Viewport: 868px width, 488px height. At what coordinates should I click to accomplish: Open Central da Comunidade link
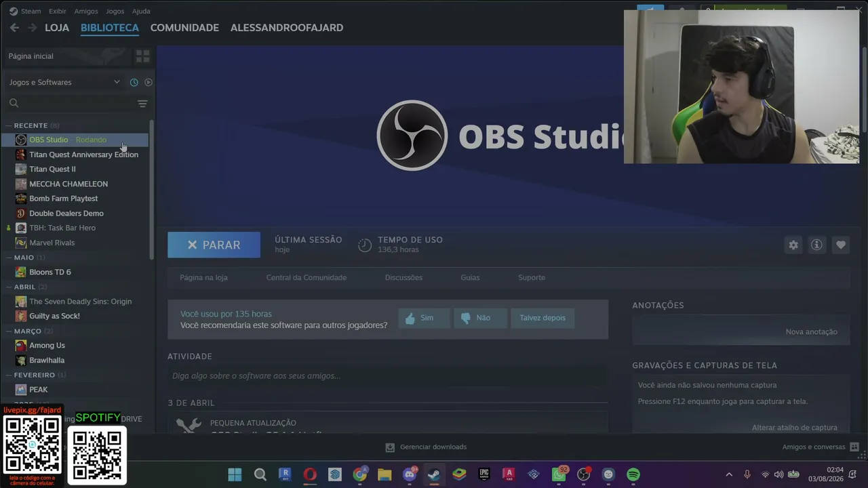click(x=307, y=277)
